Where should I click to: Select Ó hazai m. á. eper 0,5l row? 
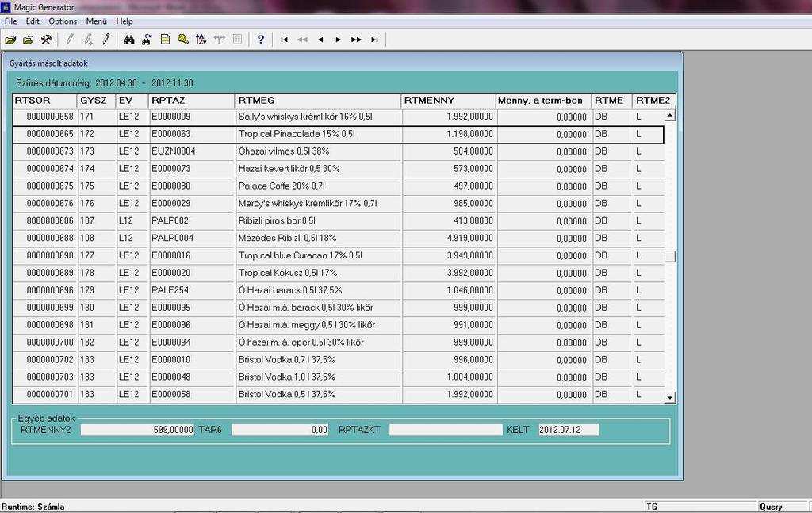tap(338, 343)
